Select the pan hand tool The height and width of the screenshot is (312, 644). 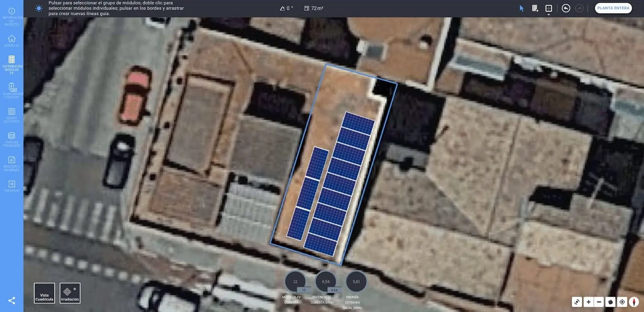tap(610, 302)
